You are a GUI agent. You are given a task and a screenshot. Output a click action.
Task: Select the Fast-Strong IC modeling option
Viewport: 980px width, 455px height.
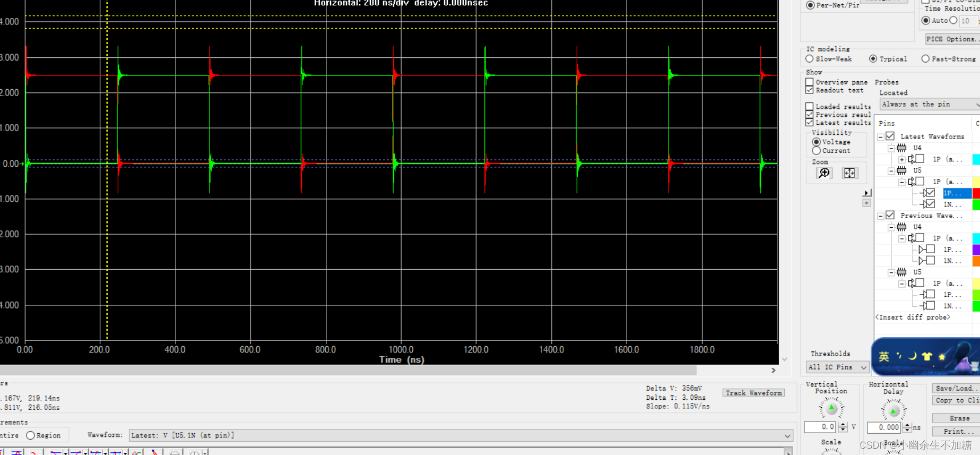[x=925, y=59]
